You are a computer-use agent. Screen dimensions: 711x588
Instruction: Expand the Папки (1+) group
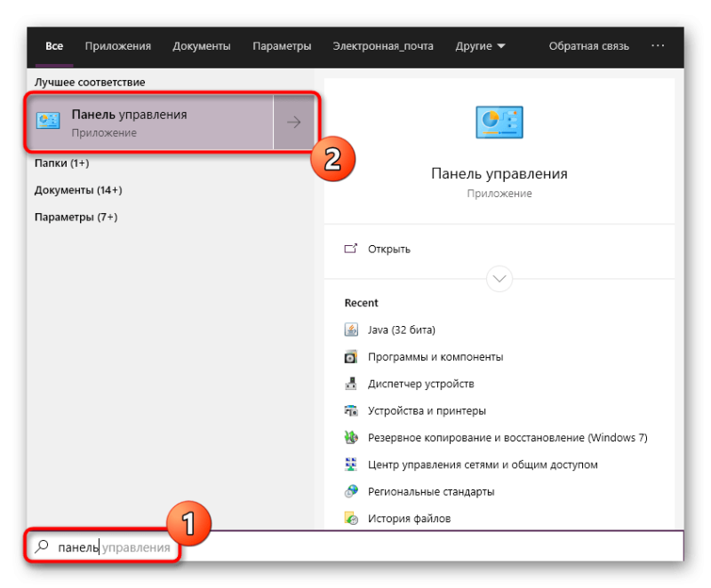61,163
